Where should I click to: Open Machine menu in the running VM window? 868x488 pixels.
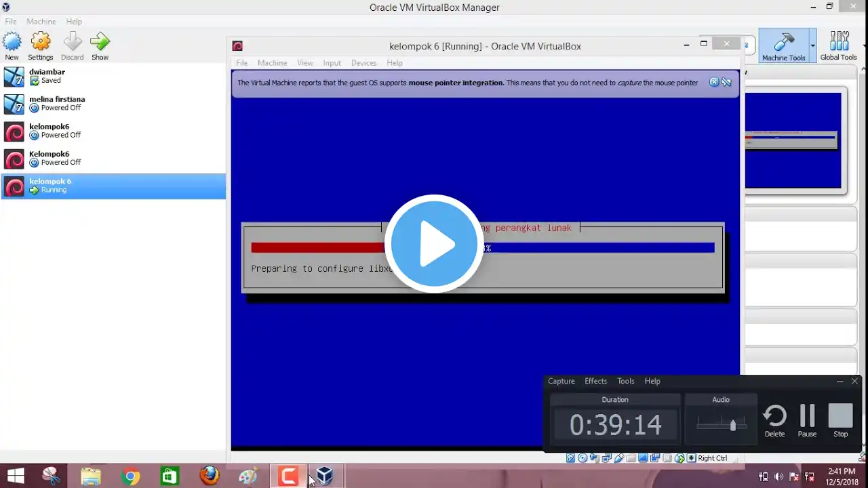coord(272,63)
